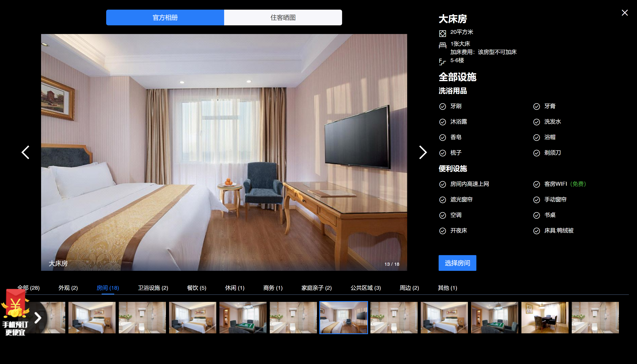Open the mahjong table room thumbnail

pos(243,317)
